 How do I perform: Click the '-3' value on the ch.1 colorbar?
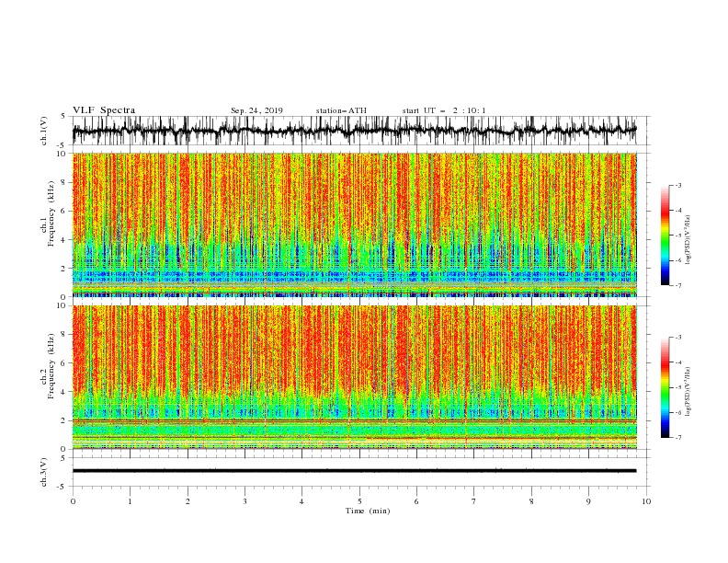click(677, 185)
